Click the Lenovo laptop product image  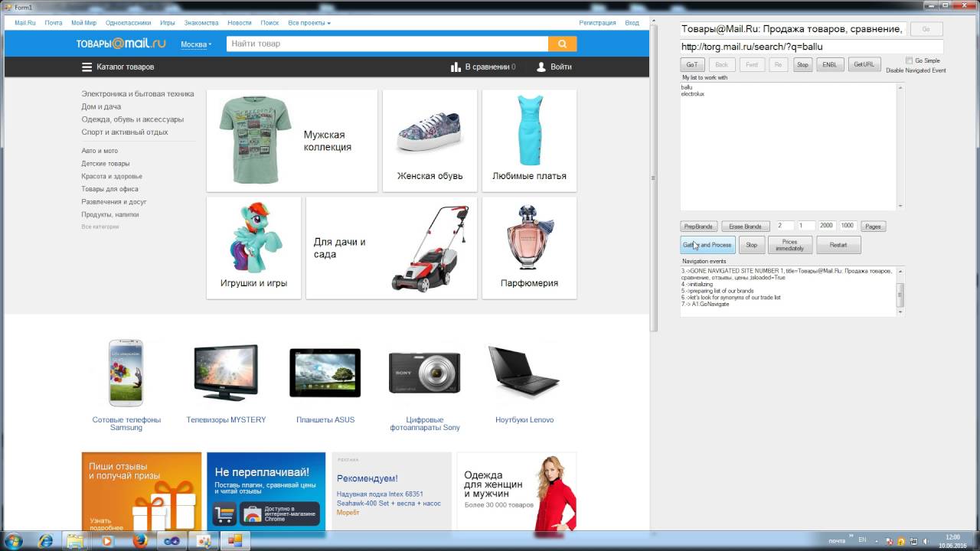pos(524,373)
